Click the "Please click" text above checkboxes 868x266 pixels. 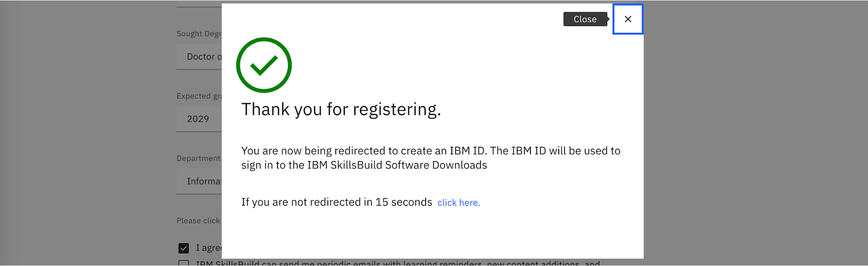pos(198,220)
